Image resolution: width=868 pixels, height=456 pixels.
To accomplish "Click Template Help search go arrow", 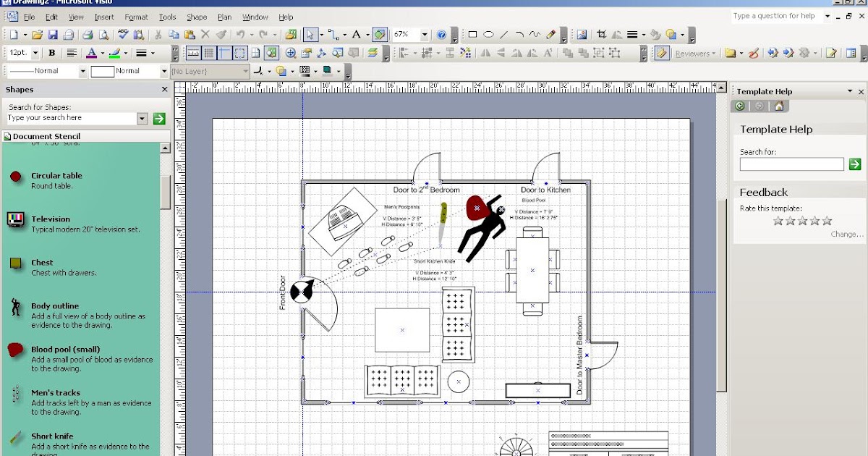I will [x=855, y=164].
